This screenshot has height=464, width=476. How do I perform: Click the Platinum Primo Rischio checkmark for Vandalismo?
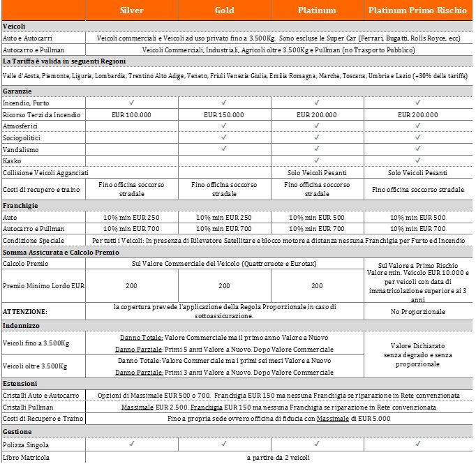(x=417, y=149)
